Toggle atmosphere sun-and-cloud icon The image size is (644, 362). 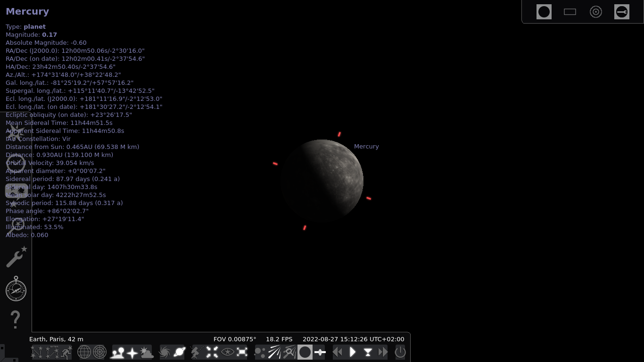tap(147, 352)
